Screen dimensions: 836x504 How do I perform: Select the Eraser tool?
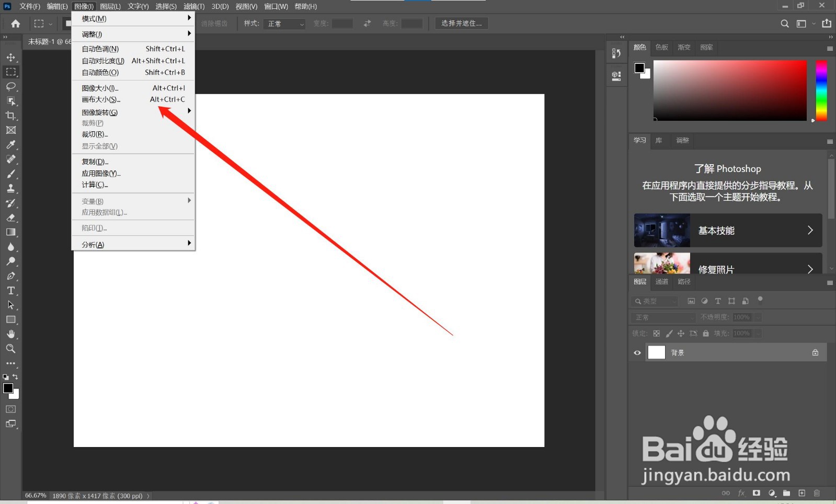pos(10,217)
